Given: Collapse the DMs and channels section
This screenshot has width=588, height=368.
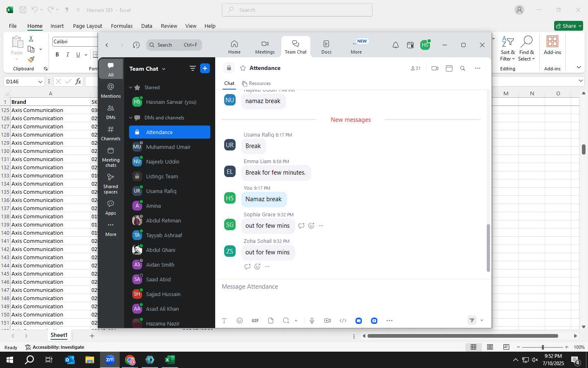Looking at the screenshot, I should pos(131,118).
